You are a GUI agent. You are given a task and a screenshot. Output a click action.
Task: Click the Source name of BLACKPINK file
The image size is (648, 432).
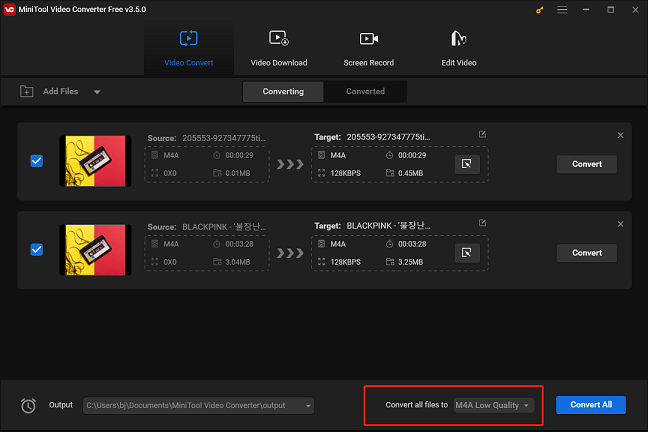coord(224,227)
